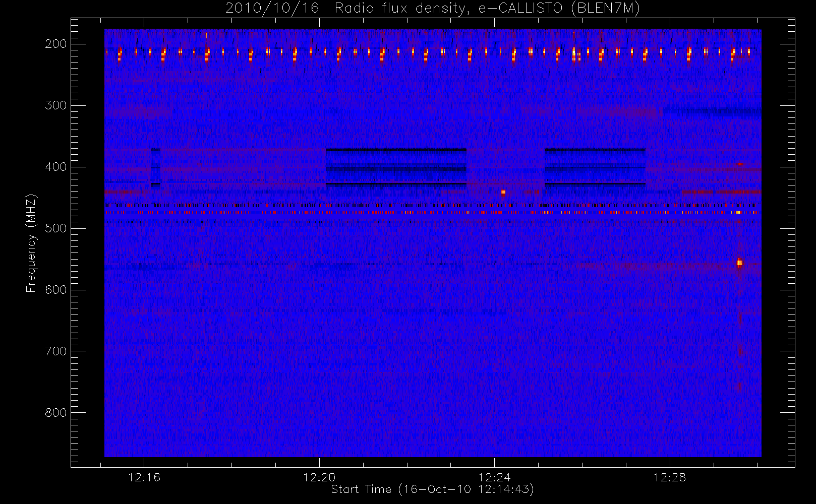Click the 12:16 time tick label
The width and height of the screenshot is (816, 504).
[144, 477]
